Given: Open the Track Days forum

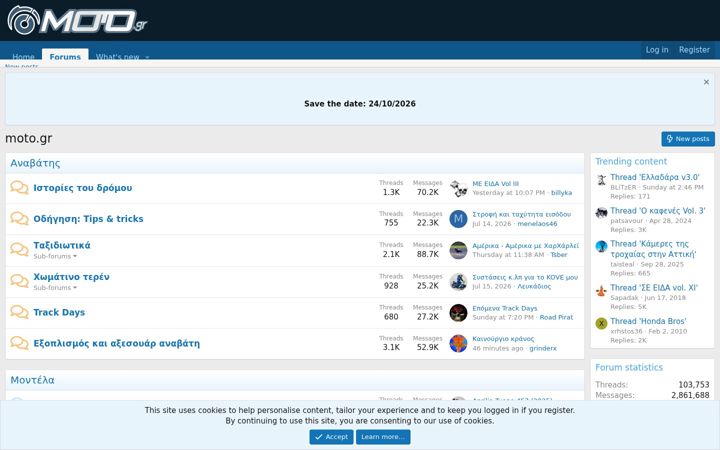Looking at the screenshot, I should pyautogui.click(x=59, y=312).
